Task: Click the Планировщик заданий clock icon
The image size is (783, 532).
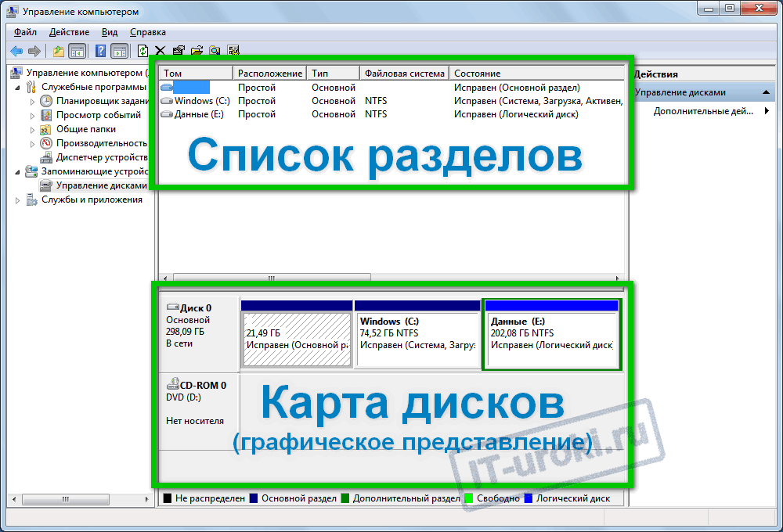Action: pyautogui.click(x=46, y=101)
